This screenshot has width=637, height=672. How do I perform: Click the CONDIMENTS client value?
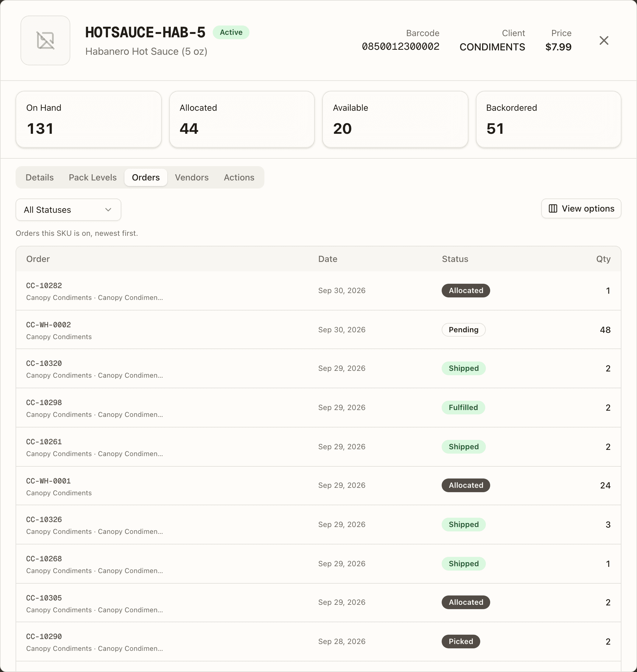492,47
